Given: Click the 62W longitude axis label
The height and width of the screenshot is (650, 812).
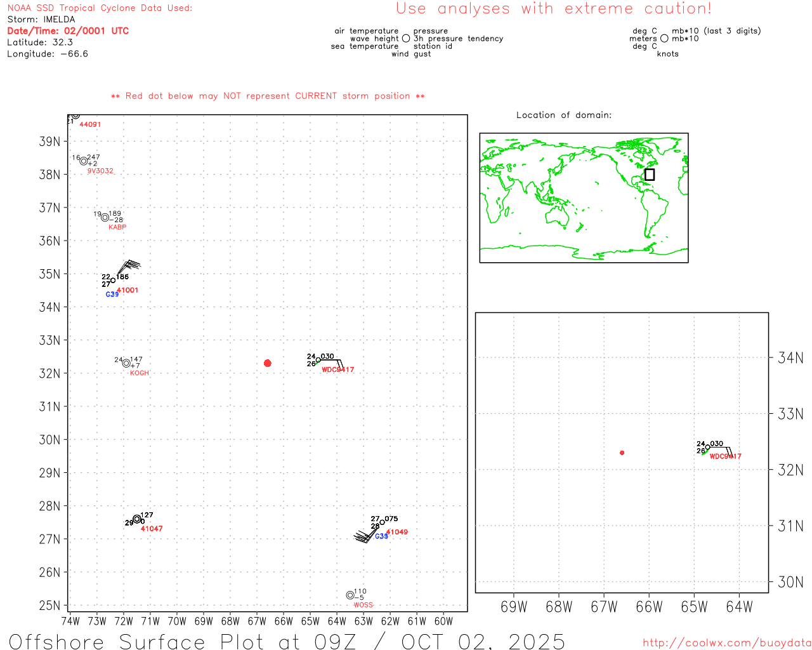Looking at the screenshot, I should 390,621.
